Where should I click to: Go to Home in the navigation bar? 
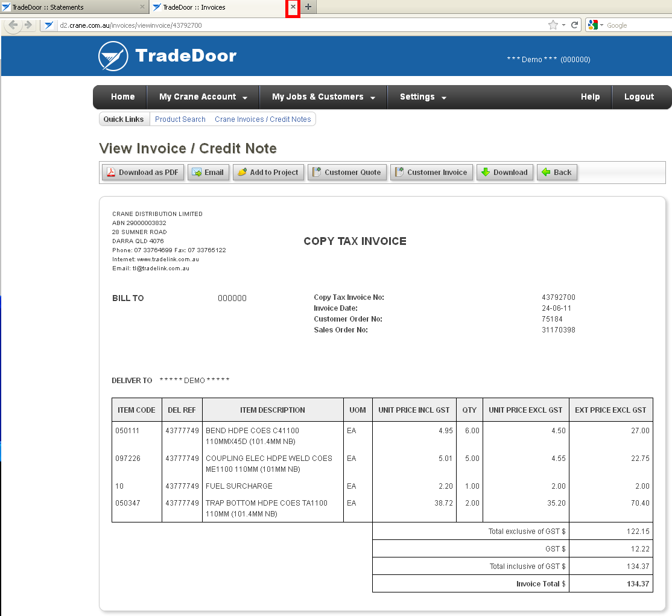tap(122, 97)
